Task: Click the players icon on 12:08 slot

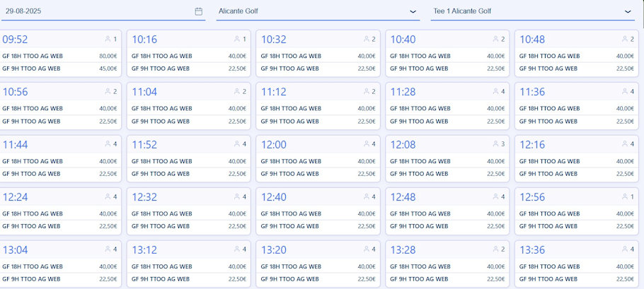Action: click(x=496, y=144)
